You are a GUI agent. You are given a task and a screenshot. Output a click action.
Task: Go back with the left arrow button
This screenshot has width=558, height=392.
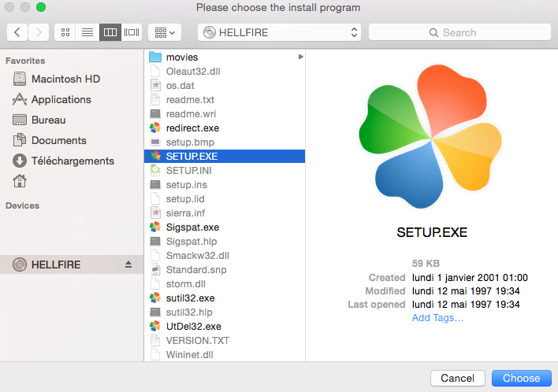pyautogui.click(x=17, y=33)
